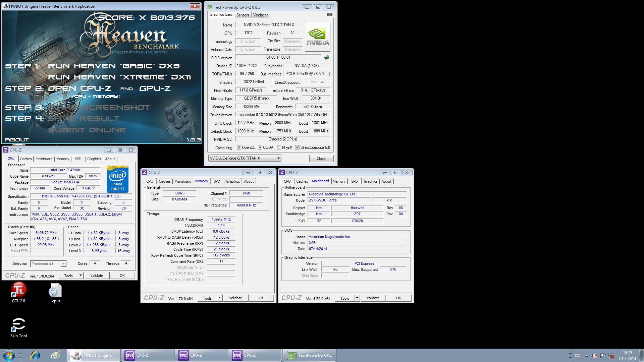Open the Windows Start menu orb
Screen dimensions: 644x362
pyautogui.click(x=9, y=355)
